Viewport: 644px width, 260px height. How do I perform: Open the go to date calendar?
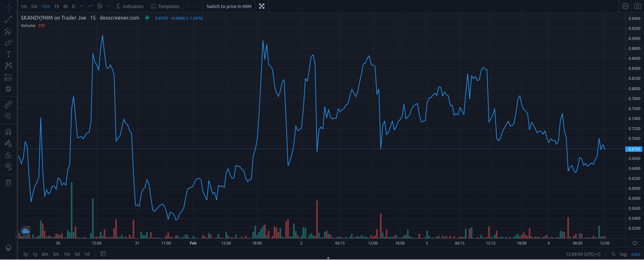point(103,254)
